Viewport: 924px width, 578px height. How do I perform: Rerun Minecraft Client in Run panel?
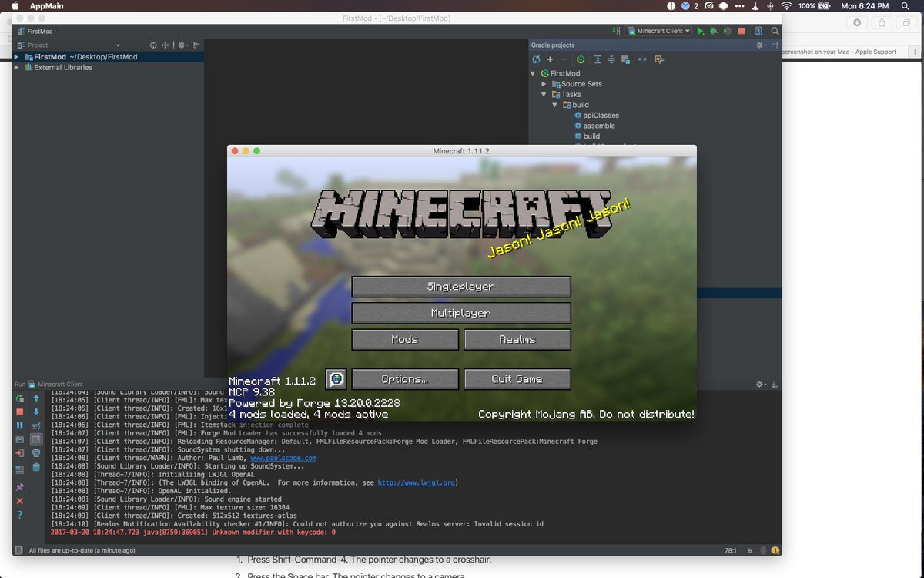[x=19, y=398]
